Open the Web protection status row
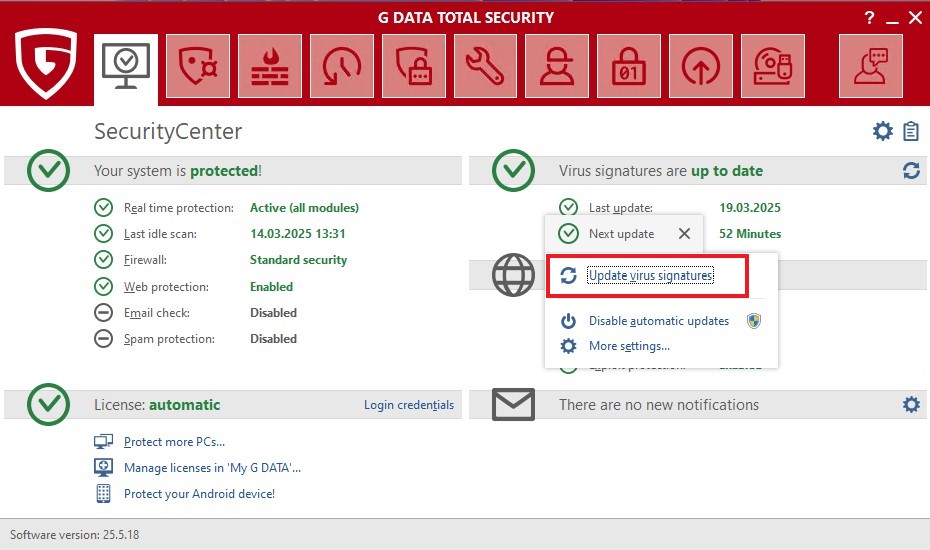This screenshot has height=550, width=930. pyautogui.click(x=193, y=287)
